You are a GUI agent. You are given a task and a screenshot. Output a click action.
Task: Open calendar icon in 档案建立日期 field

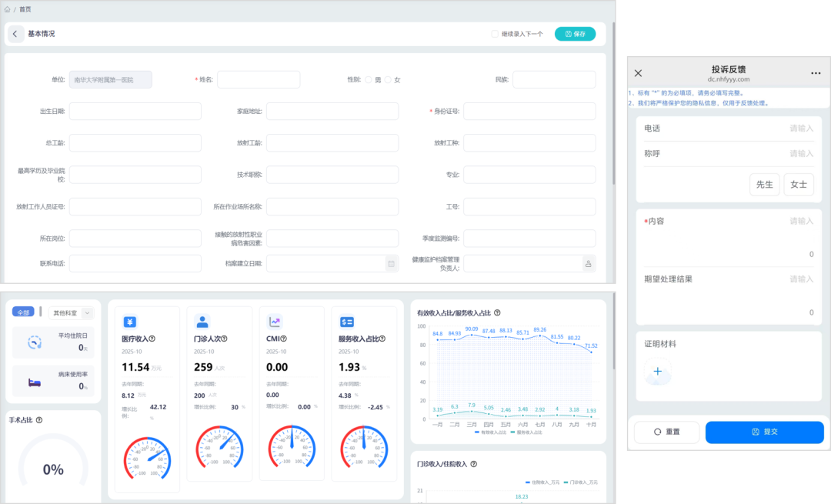tap(391, 263)
